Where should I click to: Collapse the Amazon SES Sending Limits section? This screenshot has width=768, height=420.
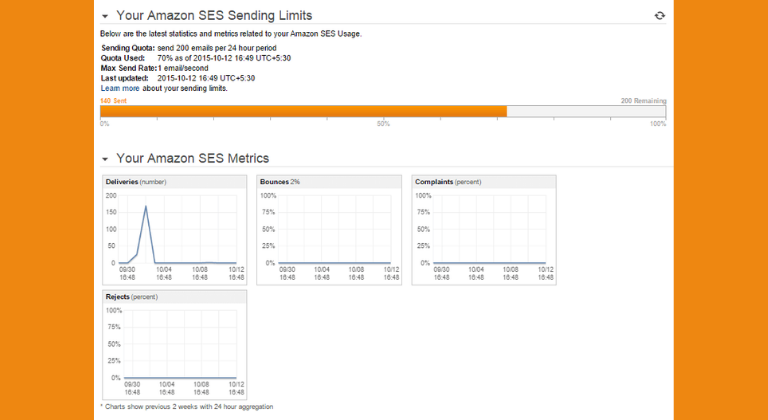coord(105,16)
